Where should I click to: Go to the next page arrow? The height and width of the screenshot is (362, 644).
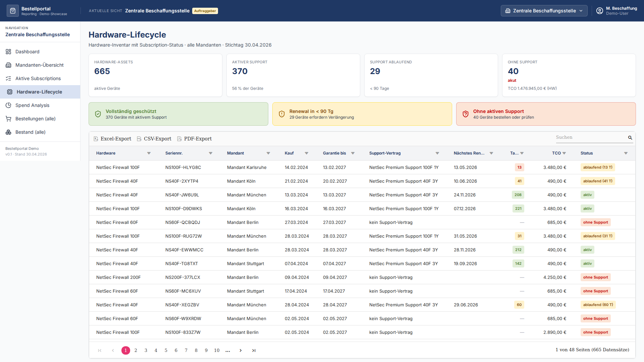pos(240,351)
